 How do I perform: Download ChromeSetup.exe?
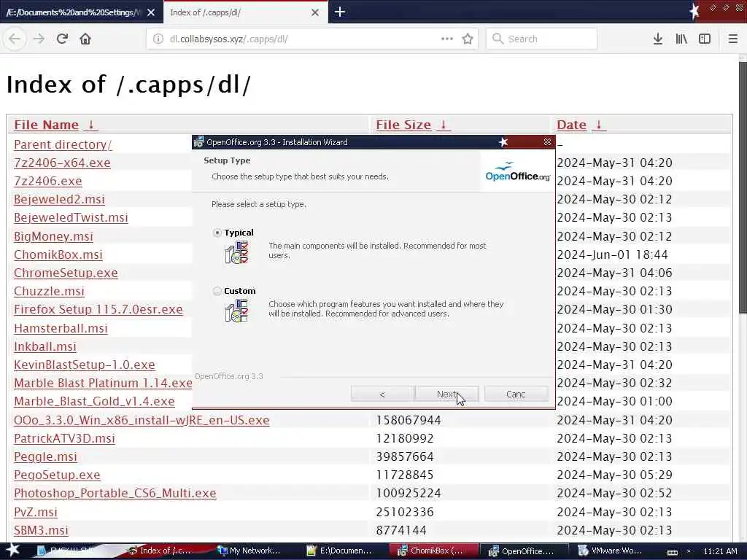point(66,273)
